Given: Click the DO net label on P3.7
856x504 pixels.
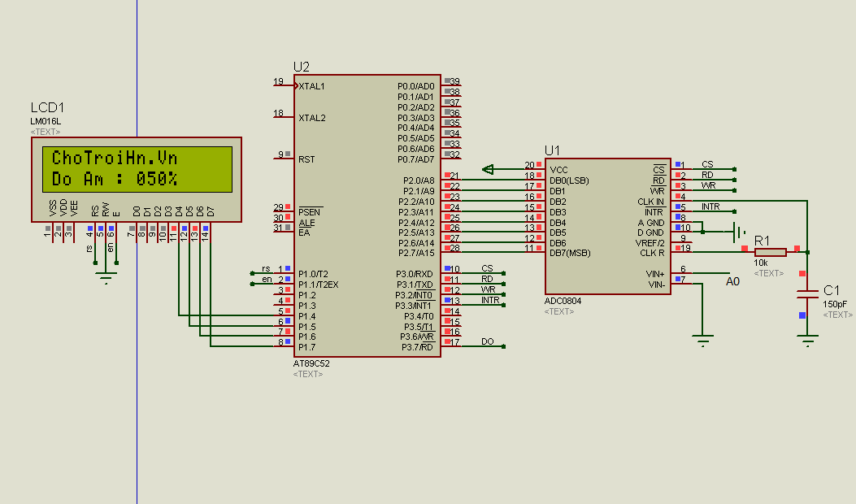Looking at the screenshot, I should coord(487,341).
